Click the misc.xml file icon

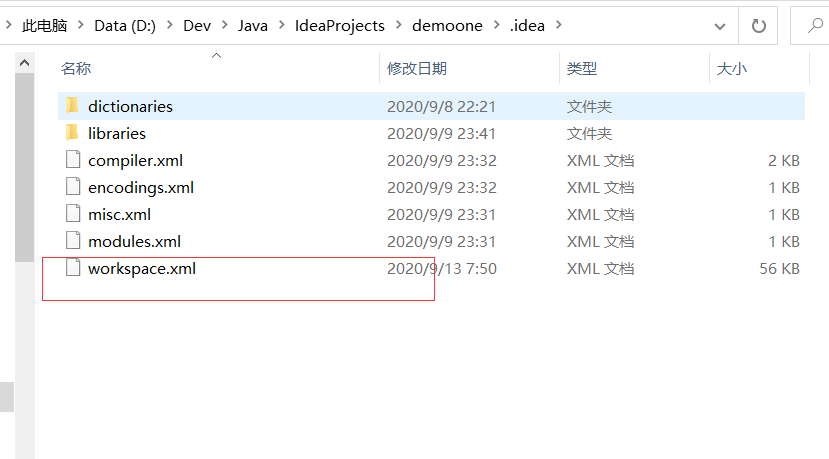[73, 214]
